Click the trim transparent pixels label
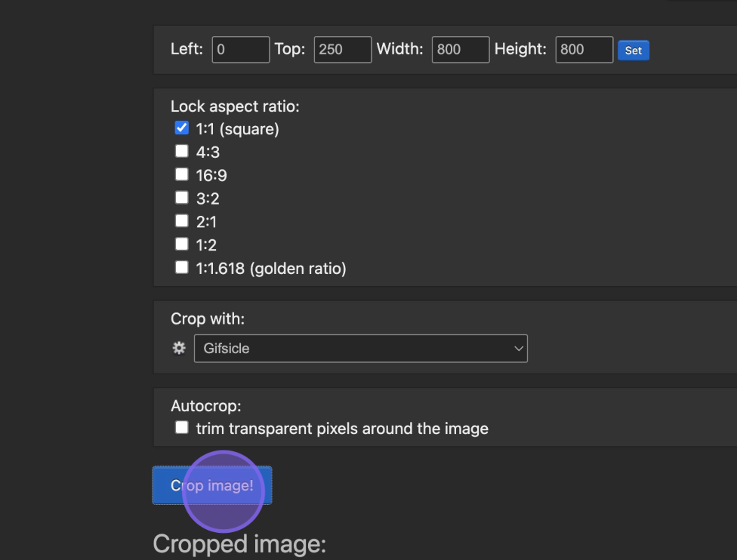This screenshot has width=737, height=560. (x=342, y=429)
